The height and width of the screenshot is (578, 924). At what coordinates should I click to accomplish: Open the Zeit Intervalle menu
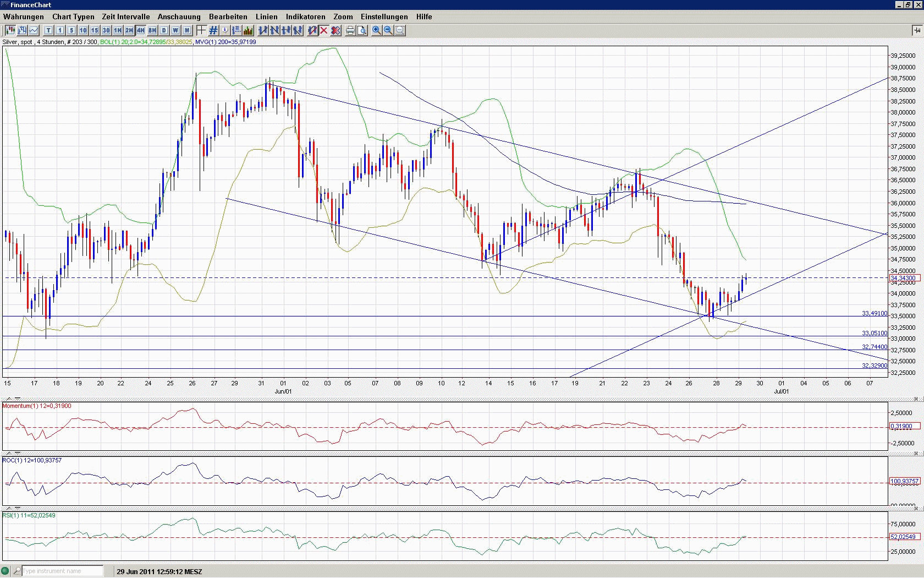click(126, 17)
